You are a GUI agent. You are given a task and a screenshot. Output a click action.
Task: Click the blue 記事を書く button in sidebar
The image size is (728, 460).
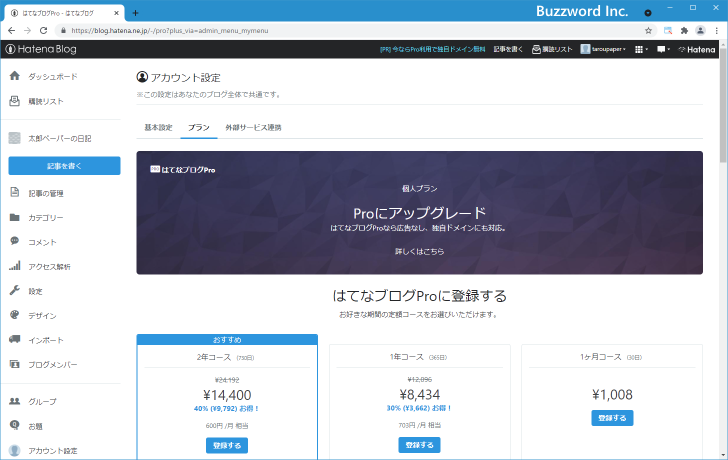point(65,166)
